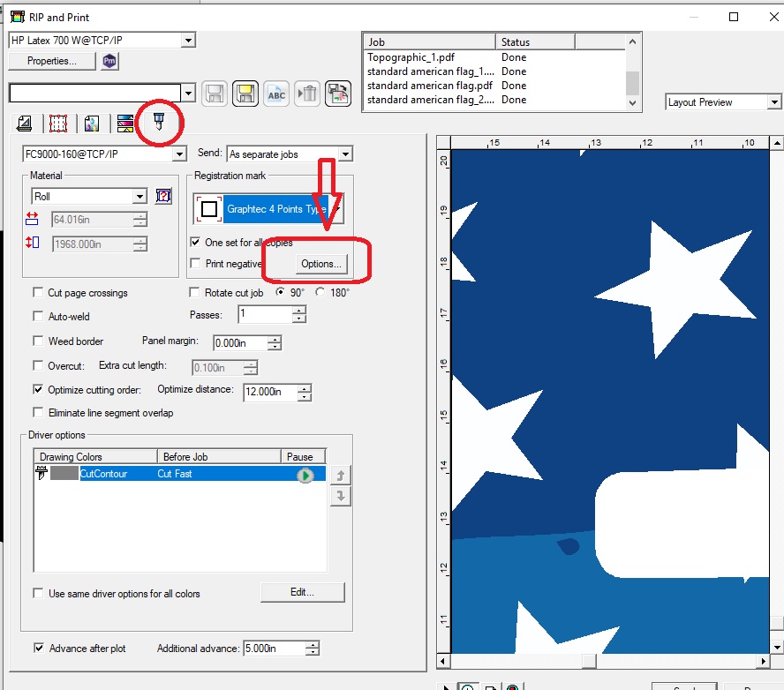784x690 pixels.
Task: Click the Passes value field
Action: (x=266, y=315)
